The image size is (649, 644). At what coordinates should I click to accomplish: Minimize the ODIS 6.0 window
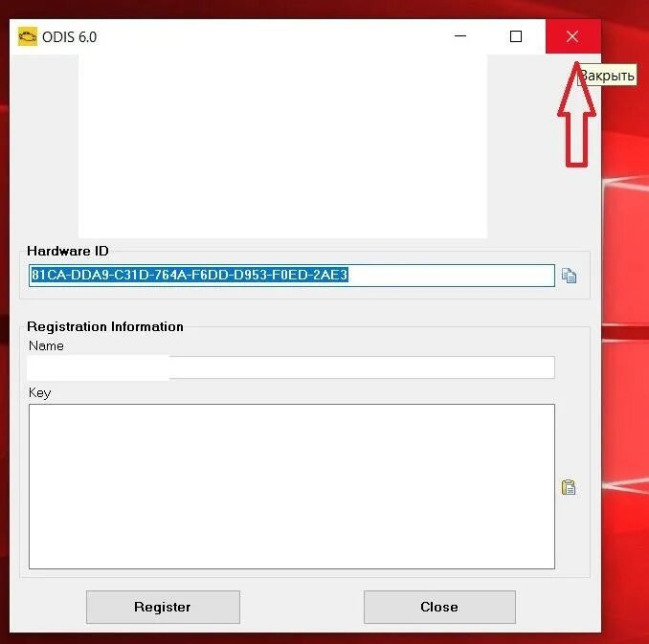coord(460,36)
